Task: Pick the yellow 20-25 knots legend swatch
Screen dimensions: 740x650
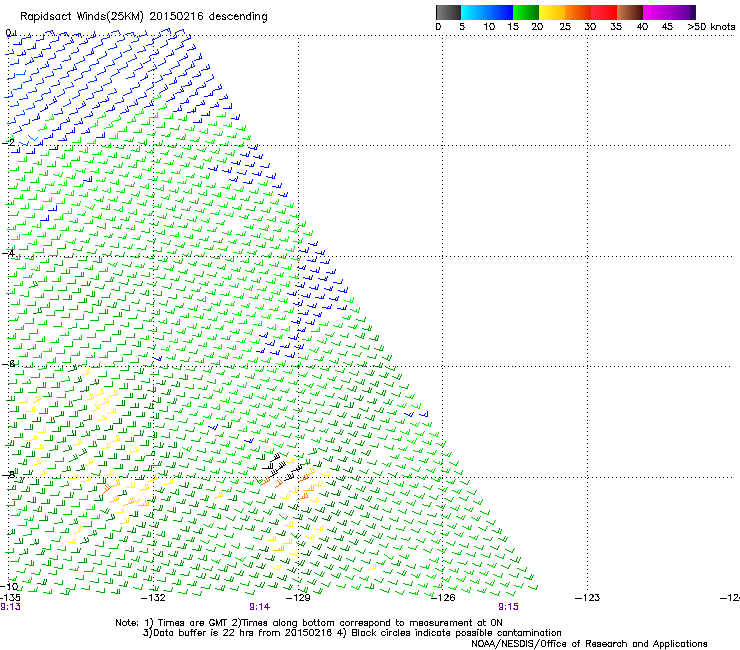Action: click(x=552, y=12)
